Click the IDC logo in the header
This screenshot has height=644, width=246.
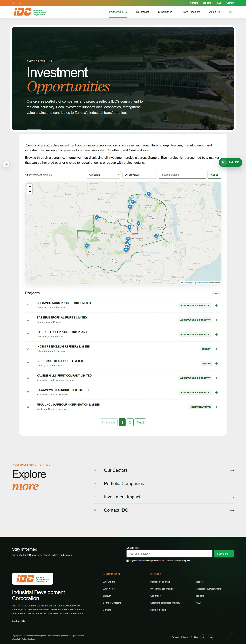coord(30,12)
